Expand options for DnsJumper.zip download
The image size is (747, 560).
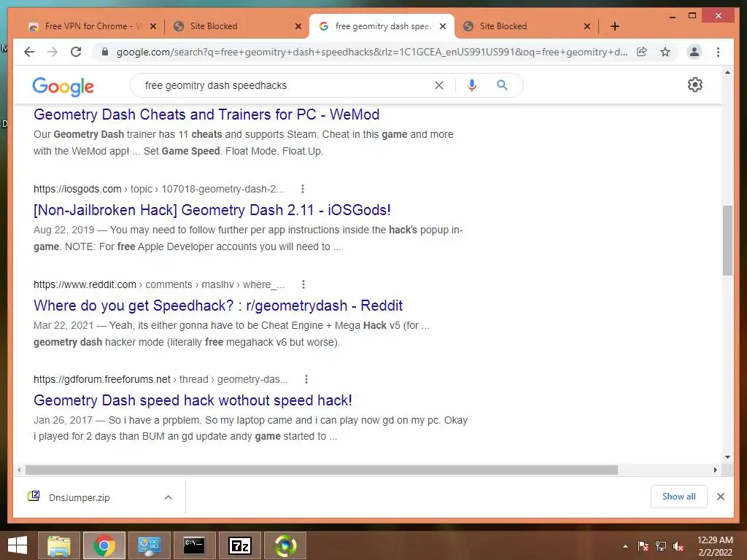pyautogui.click(x=169, y=497)
